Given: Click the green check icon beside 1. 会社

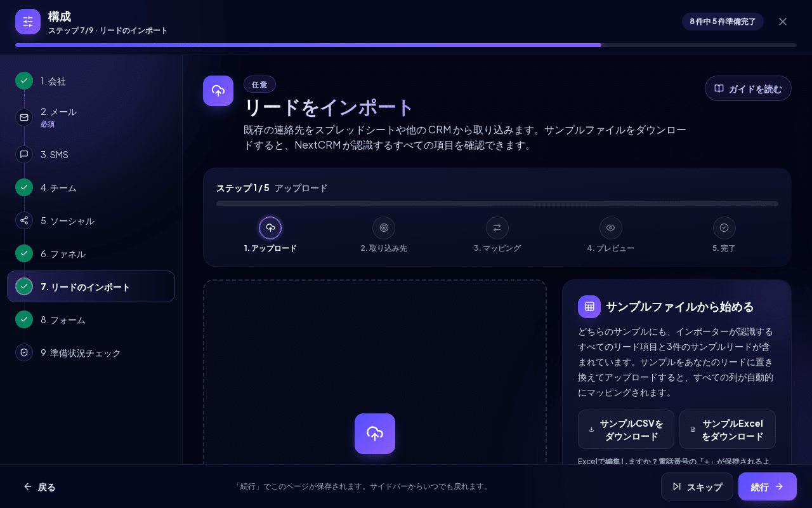Looking at the screenshot, I should pyautogui.click(x=24, y=81).
